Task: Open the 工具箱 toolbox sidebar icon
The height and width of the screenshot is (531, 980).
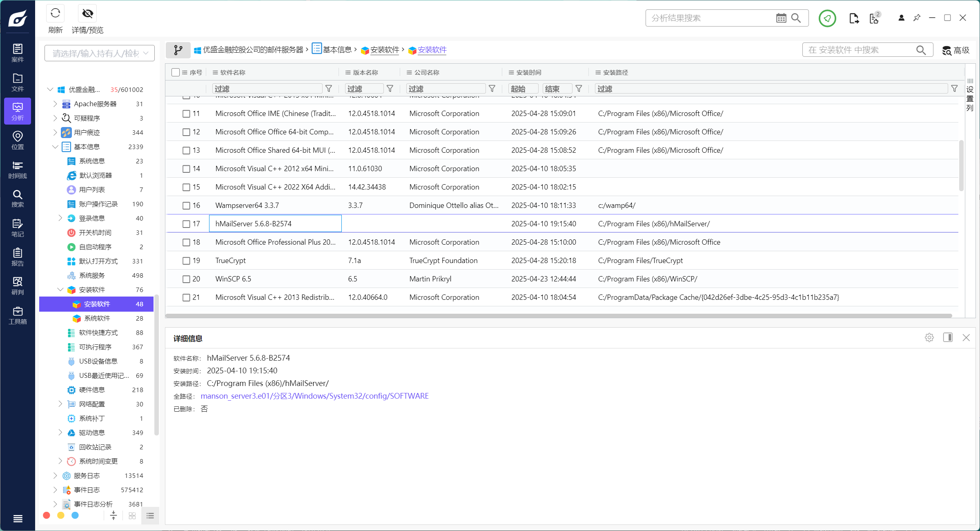Action: click(17, 315)
